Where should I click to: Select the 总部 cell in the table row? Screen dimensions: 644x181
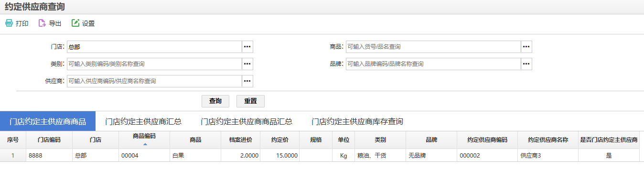[96, 155]
